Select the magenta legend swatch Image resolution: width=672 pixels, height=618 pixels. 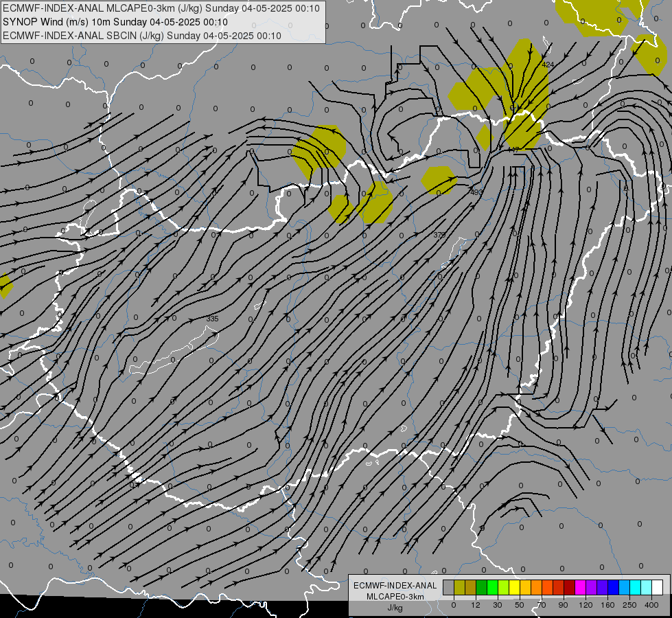[580, 587]
